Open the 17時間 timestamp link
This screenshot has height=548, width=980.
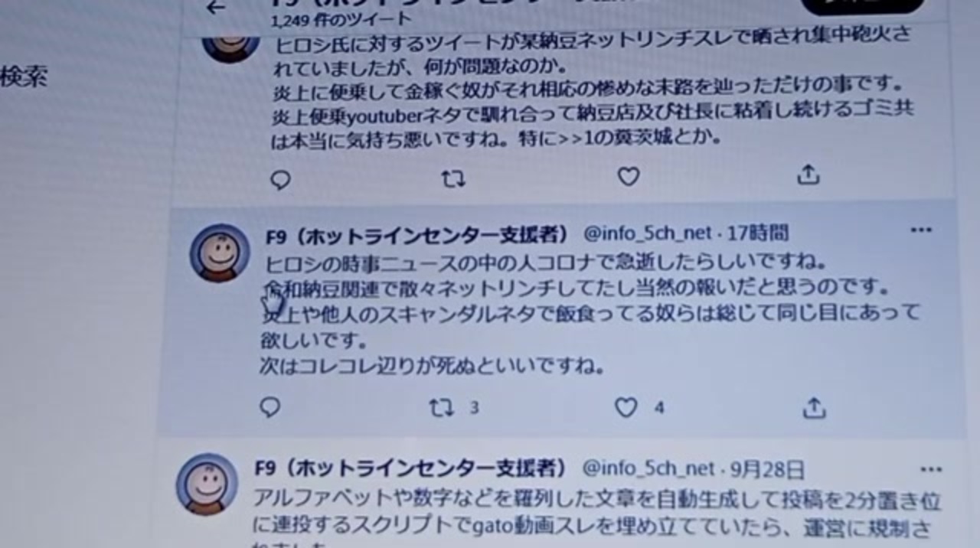click(x=758, y=233)
